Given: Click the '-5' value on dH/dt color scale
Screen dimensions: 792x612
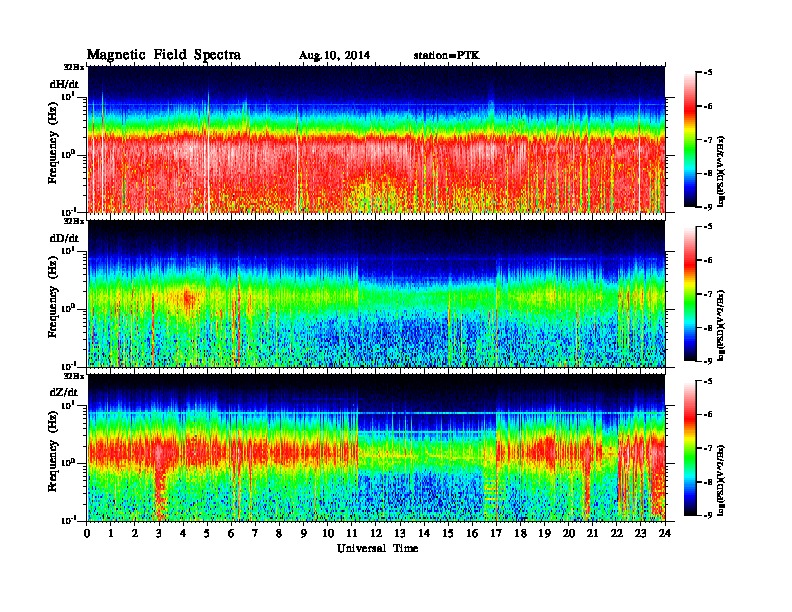Looking at the screenshot, I should pyautogui.click(x=708, y=73).
